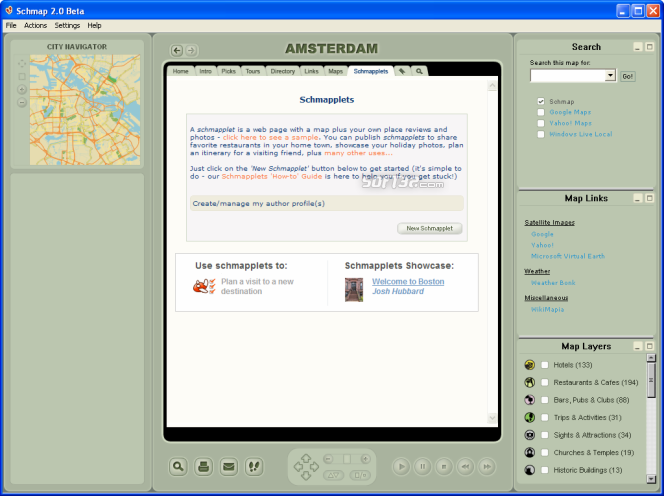Open the File menu
The height and width of the screenshot is (496, 664).
tap(11, 25)
